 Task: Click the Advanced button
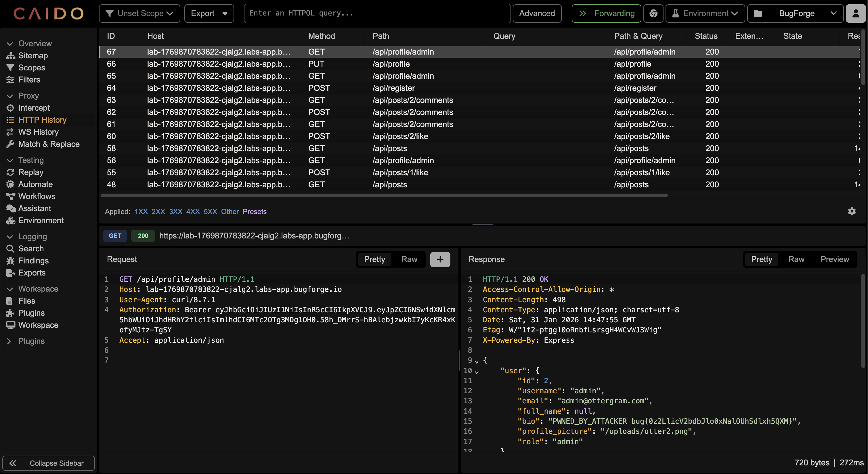pyautogui.click(x=537, y=14)
